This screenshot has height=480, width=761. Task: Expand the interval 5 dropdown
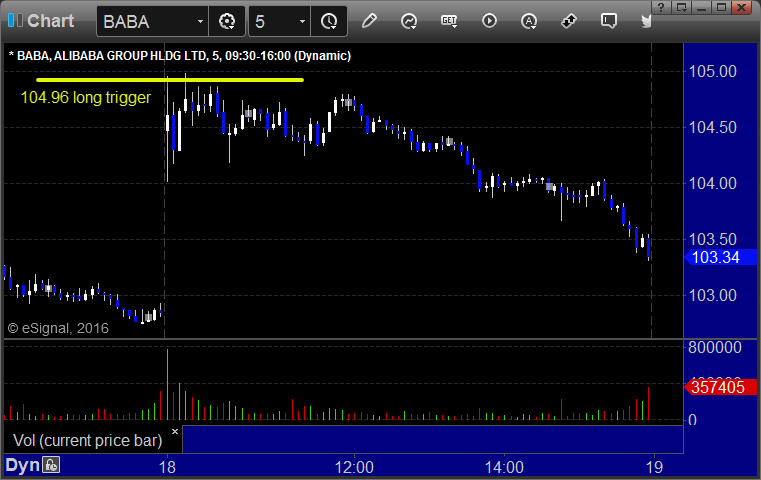tap(302, 21)
